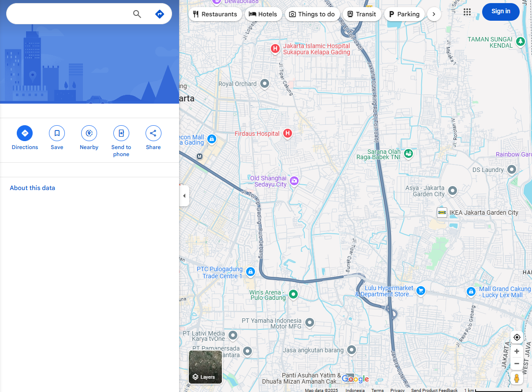Click Win's Arena Pulo Gadung marker

[x=293, y=294]
